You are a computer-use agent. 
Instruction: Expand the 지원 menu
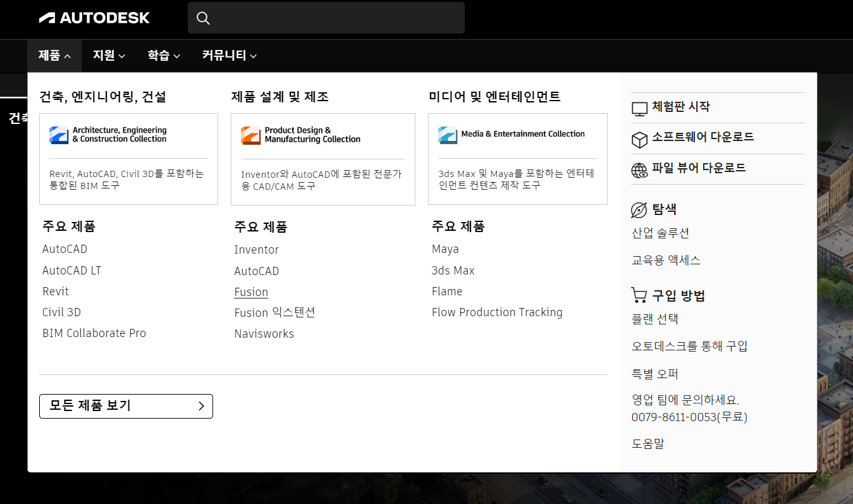(x=109, y=56)
